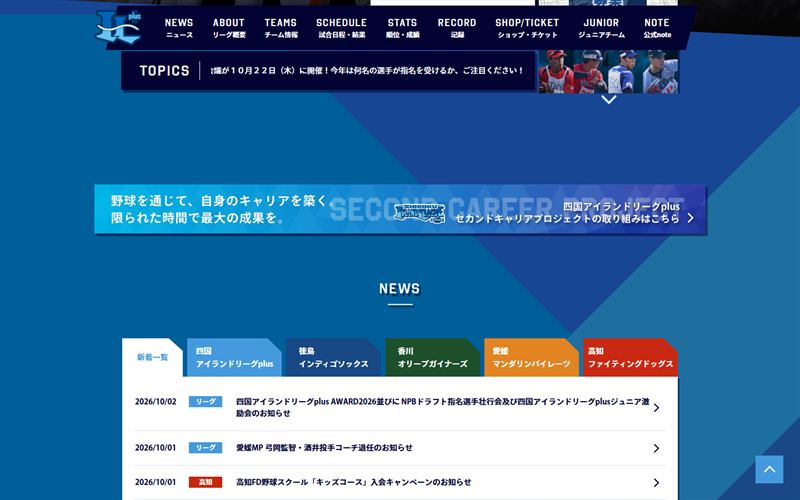Click the down chevron below the player photos
Image resolution: width=800 pixels, height=500 pixels.
[x=608, y=99]
